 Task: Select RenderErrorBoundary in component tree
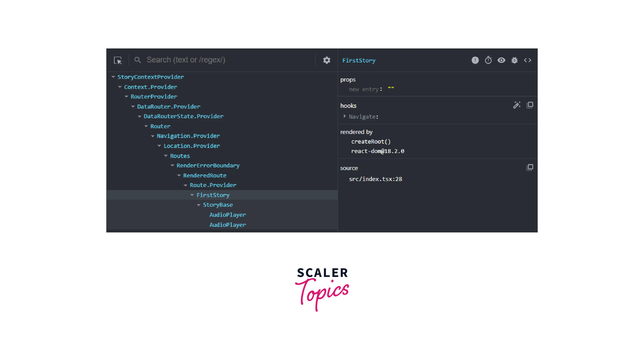208,165
